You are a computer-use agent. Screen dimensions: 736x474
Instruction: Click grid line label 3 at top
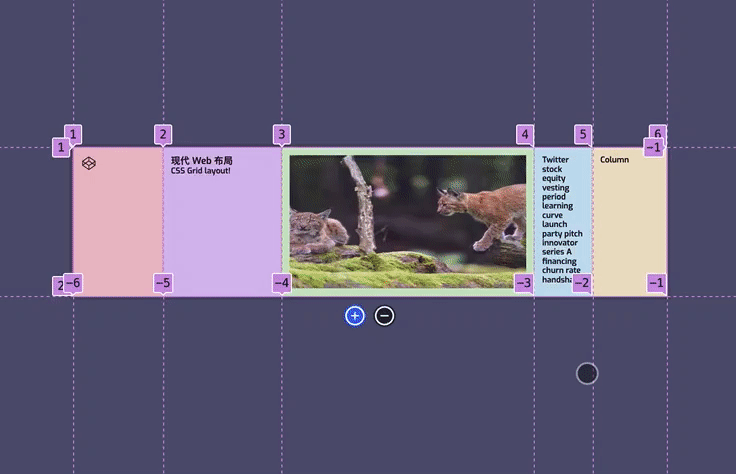(x=282, y=135)
